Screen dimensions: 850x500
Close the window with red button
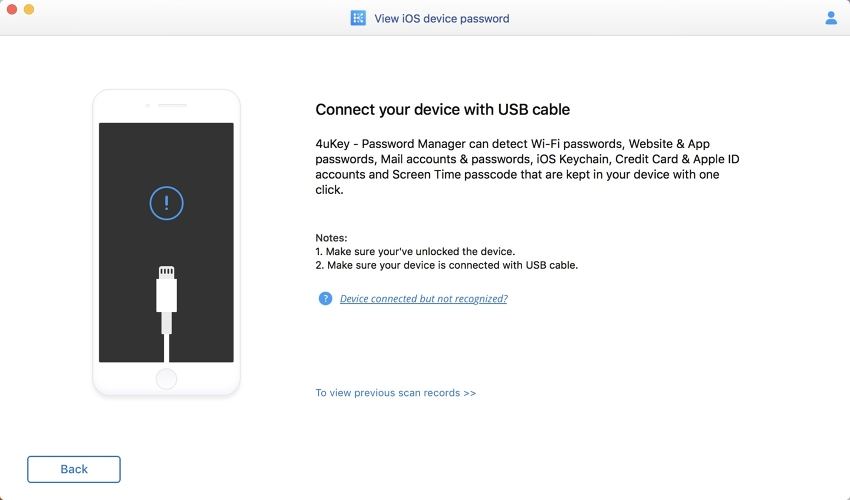coord(11,9)
